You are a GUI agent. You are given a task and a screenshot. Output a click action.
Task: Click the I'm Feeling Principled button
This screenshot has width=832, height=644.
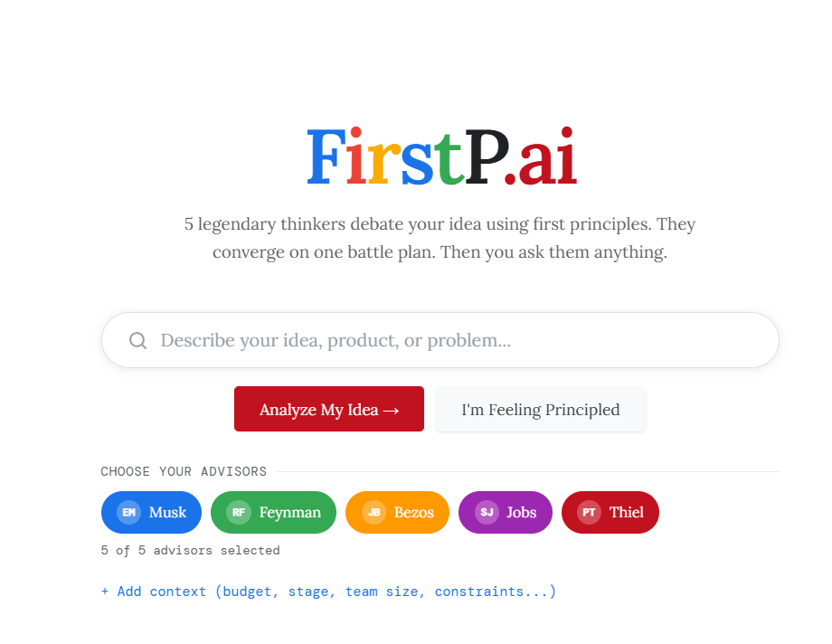[540, 409]
